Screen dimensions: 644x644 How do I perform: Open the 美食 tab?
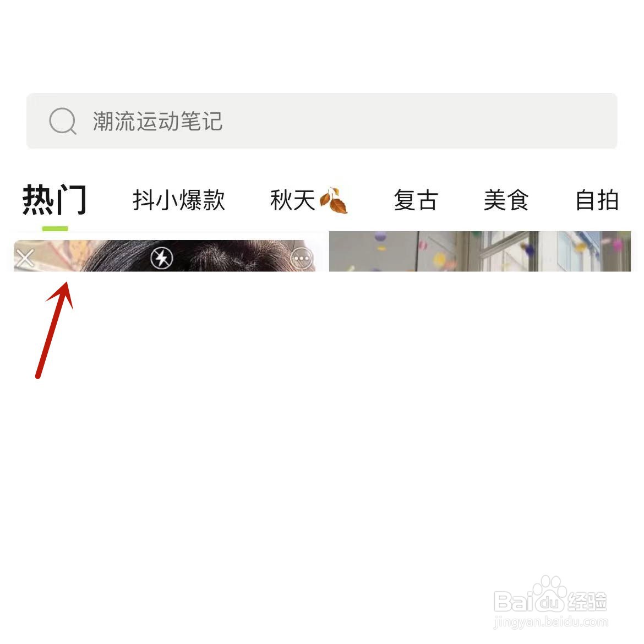click(x=506, y=200)
